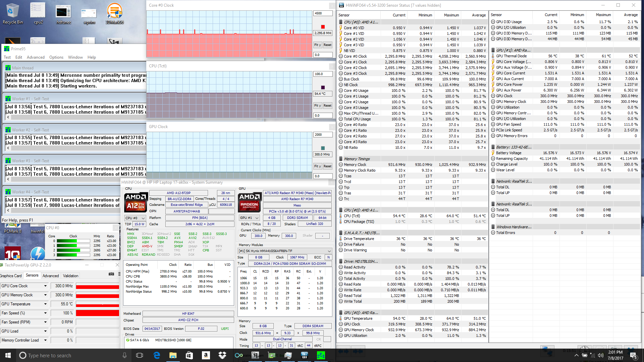
Task: Click the AMD A12 processor logo
Action: pyautogui.click(x=136, y=202)
